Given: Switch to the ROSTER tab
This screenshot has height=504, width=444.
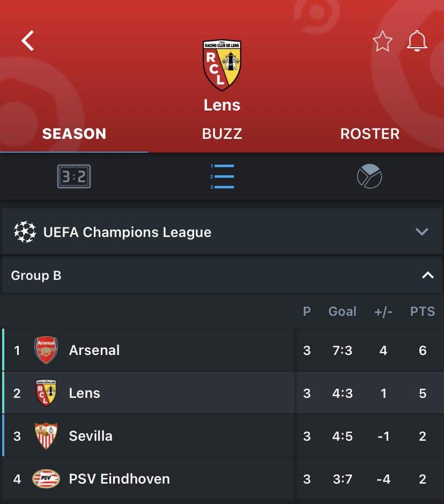Looking at the screenshot, I should [369, 134].
